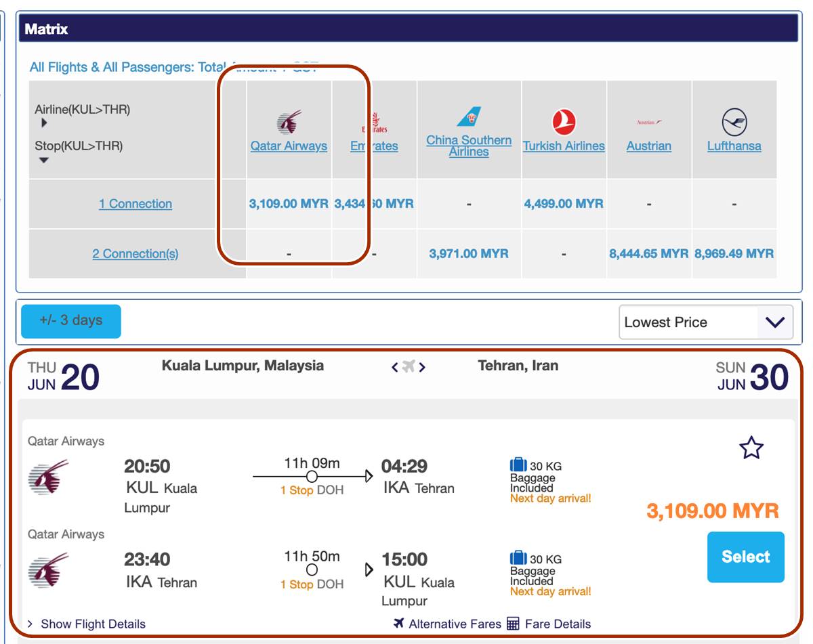Click the 15:00 arrival time at KUL
Screen dimensions: 813x644
tap(404, 560)
